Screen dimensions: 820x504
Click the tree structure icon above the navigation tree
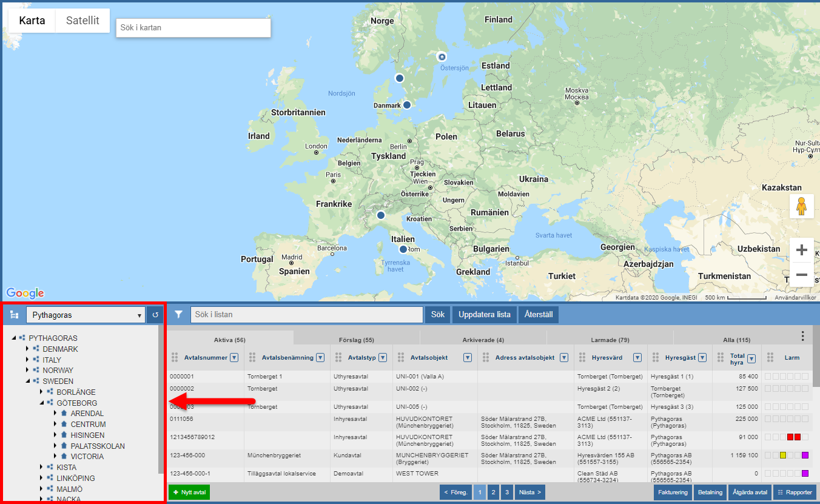click(x=15, y=315)
